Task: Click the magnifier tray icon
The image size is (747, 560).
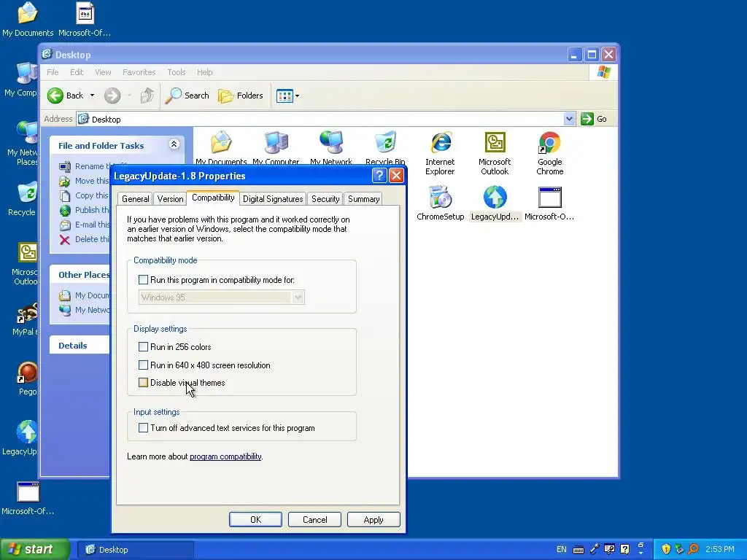Action: [693, 550]
